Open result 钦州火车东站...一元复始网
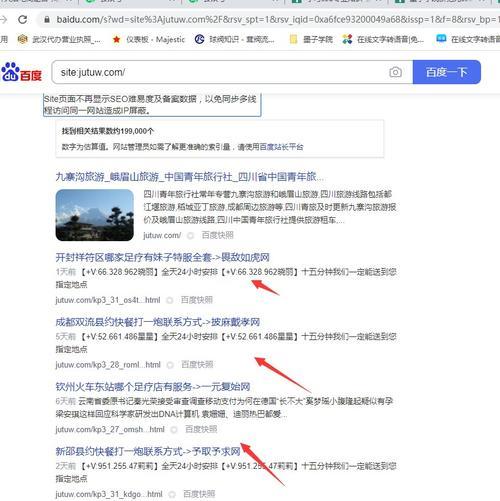Screen dimensions: 500x501 click(x=153, y=386)
